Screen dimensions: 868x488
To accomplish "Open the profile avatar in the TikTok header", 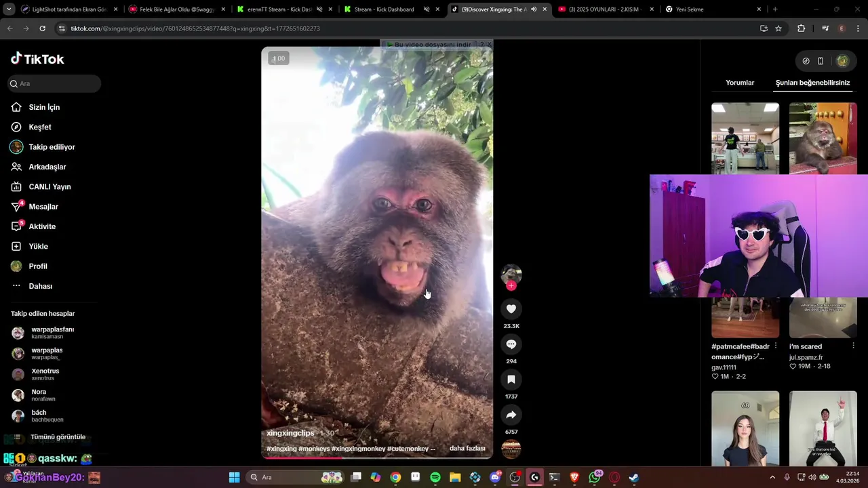I will (842, 61).
